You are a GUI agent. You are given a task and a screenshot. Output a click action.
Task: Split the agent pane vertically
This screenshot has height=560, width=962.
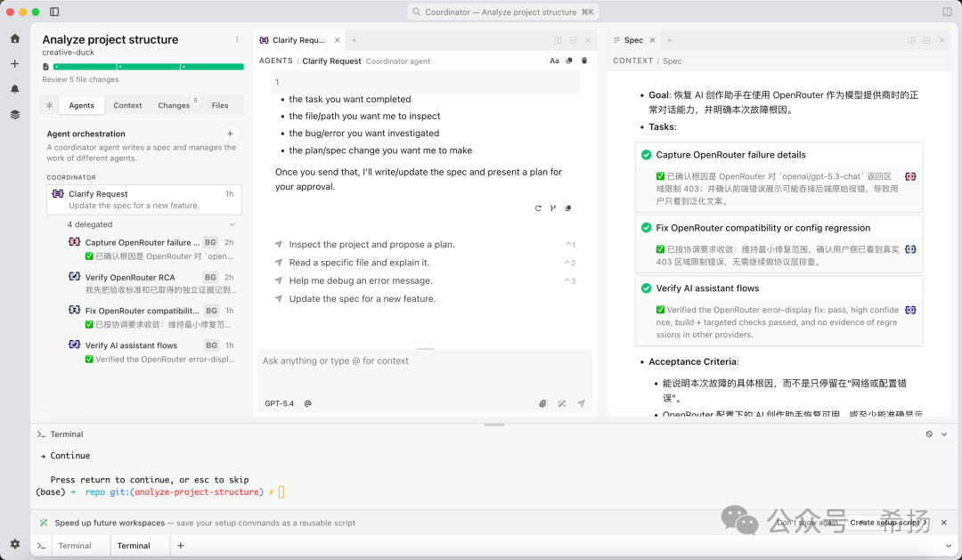click(558, 40)
